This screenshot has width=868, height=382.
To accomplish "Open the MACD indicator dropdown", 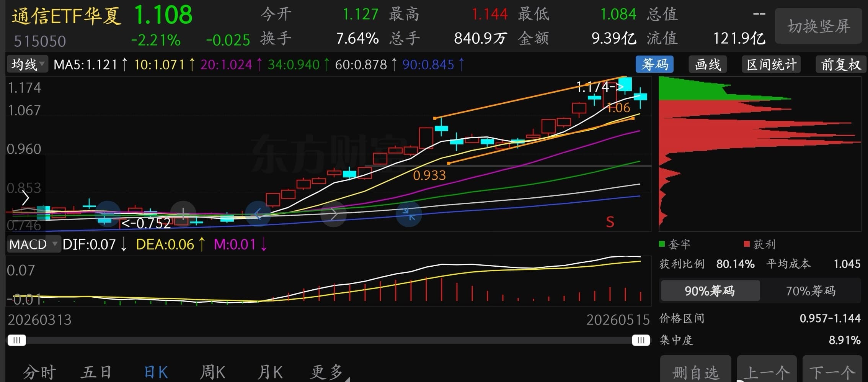I will point(34,244).
